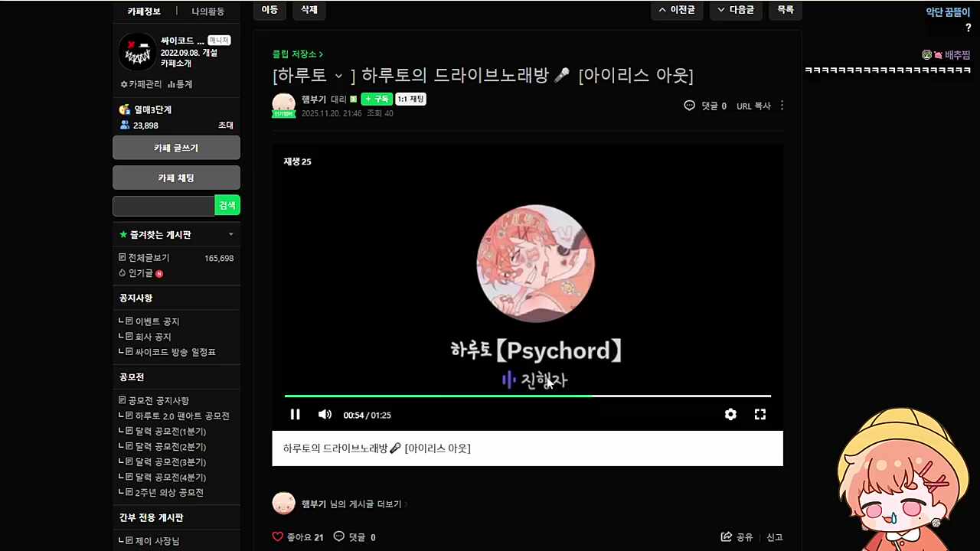980x551 pixels.
Task: Seek using the video progress bar
Action: (528, 396)
